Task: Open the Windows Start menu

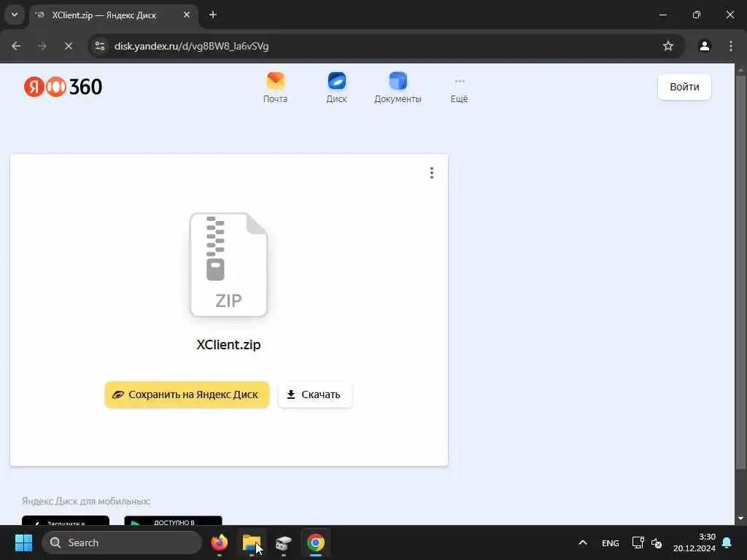Action: [x=23, y=542]
